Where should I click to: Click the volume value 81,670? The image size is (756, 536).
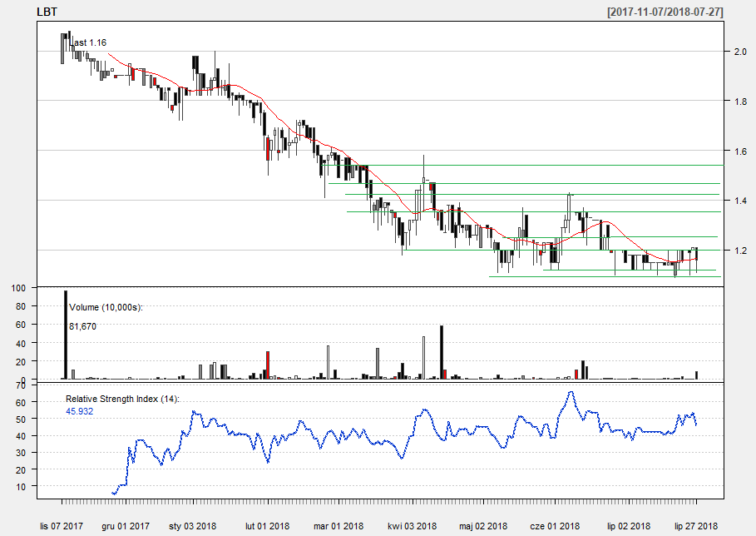[82, 326]
